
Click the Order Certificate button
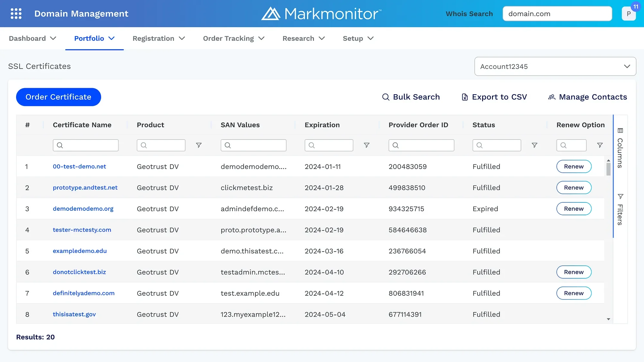[58, 97]
